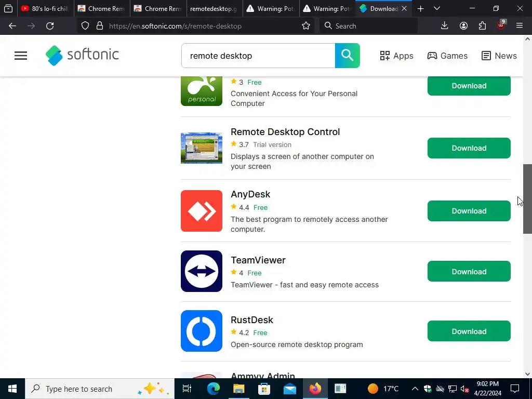Viewport: 532px width, 399px height.
Task: Click the Trial version label
Action: coord(272,144)
